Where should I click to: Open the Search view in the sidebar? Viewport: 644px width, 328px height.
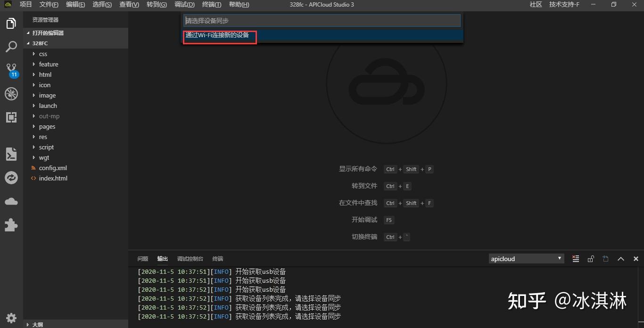(x=11, y=46)
